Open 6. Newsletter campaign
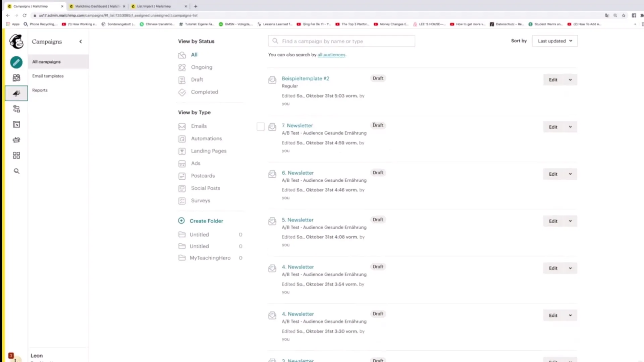This screenshot has height=362, width=644. (x=298, y=173)
